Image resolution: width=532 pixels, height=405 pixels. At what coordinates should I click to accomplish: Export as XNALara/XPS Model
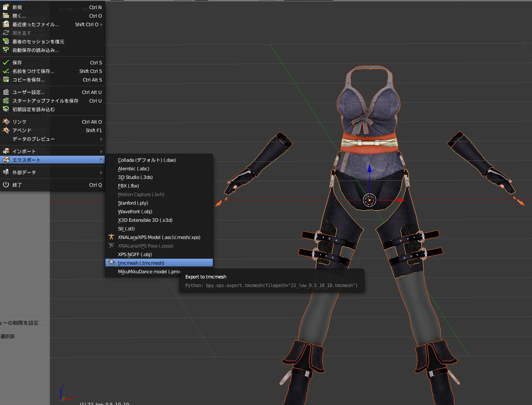[x=159, y=237]
